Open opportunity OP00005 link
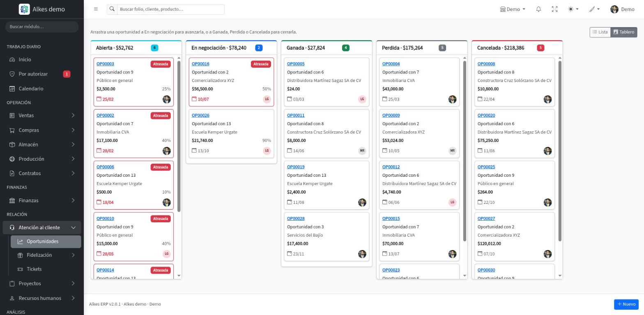This screenshot has height=315, width=644. (296, 64)
